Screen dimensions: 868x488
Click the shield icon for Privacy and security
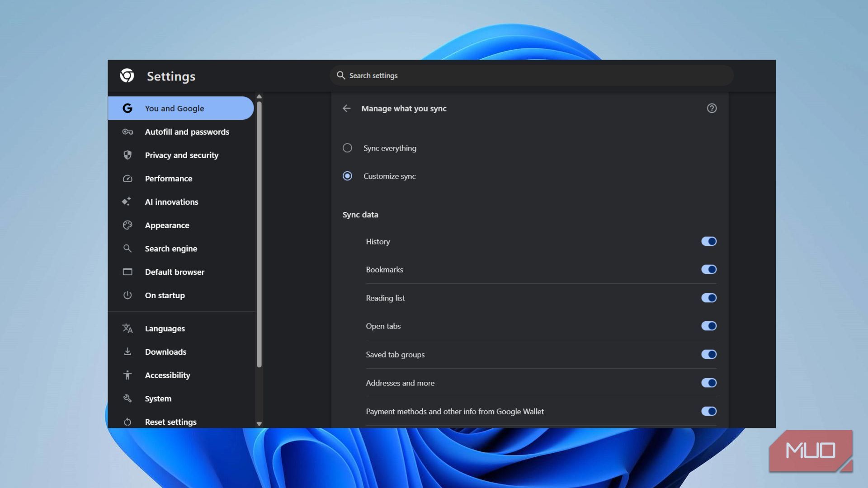[x=127, y=155]
